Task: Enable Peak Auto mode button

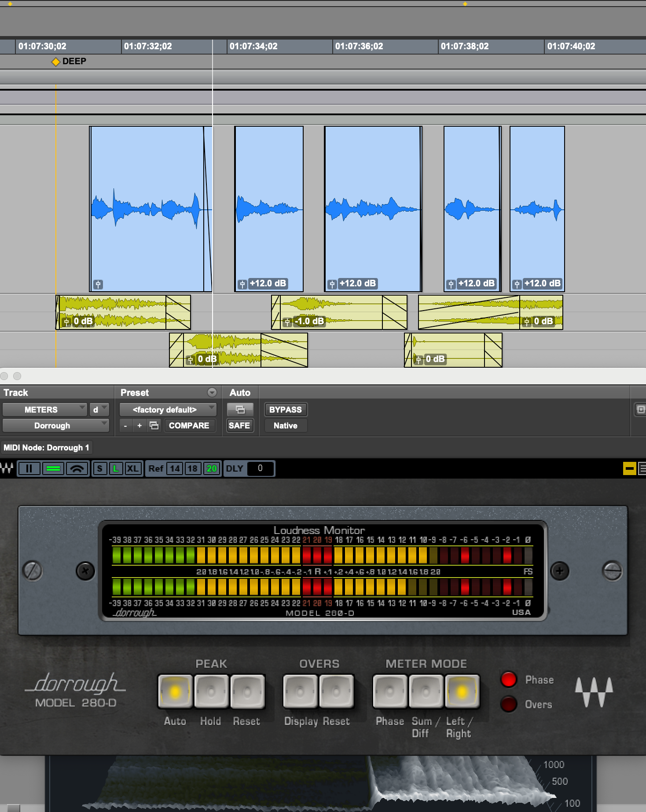Action: point(175,691)
